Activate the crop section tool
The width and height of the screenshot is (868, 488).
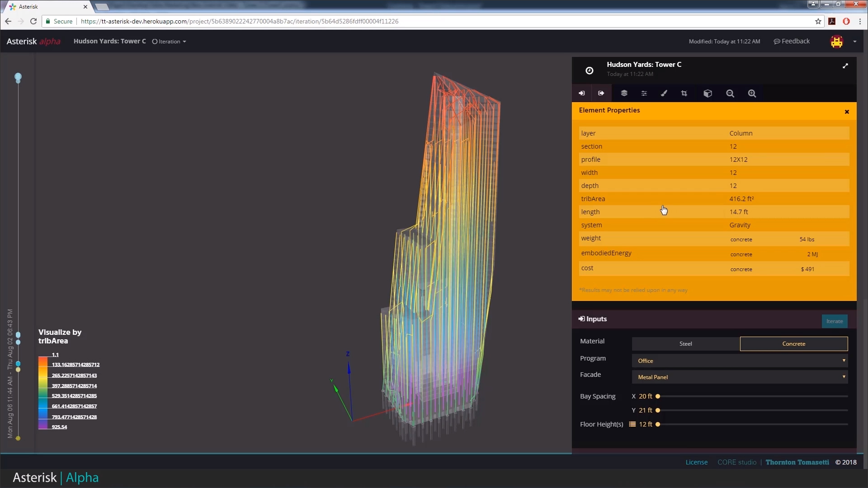(684, 93)
